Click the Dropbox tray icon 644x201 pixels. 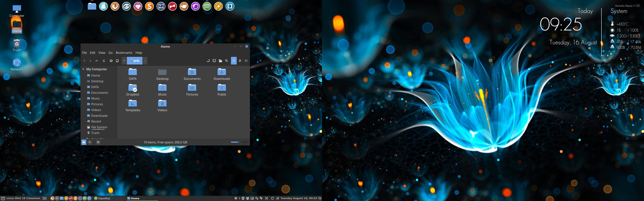pyautogui.click(x=248, y=198)
